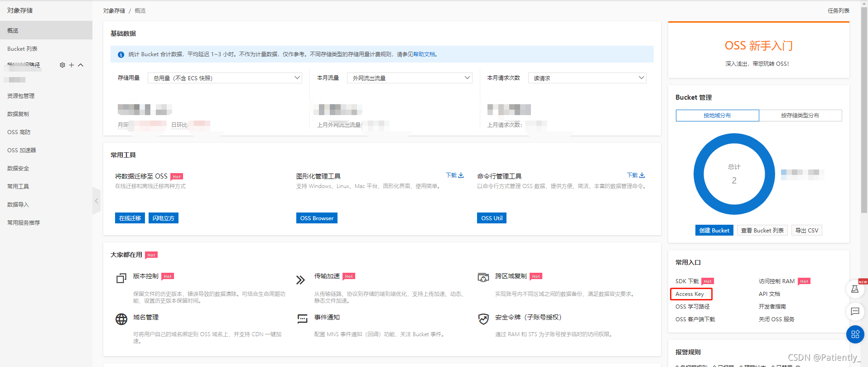This screenshot has width=868, height=367.
Task: Open 传输加速 feature title
Action: click(x=327, y=276)
